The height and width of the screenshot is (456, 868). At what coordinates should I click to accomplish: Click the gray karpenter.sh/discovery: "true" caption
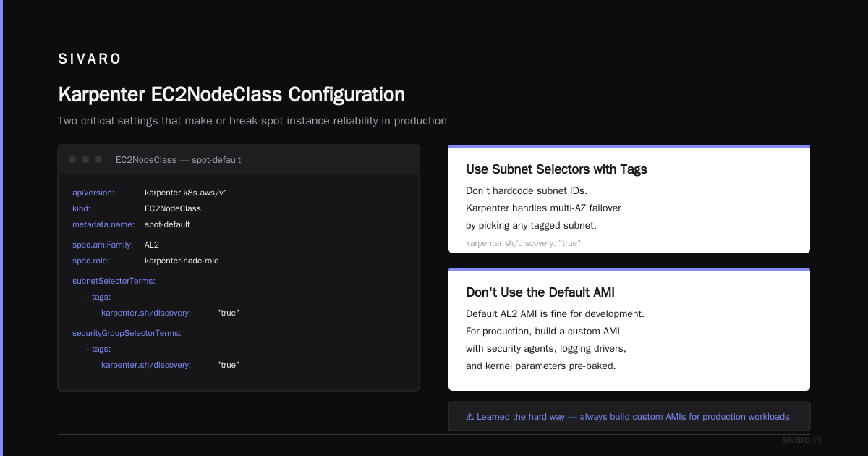point(523,243)
